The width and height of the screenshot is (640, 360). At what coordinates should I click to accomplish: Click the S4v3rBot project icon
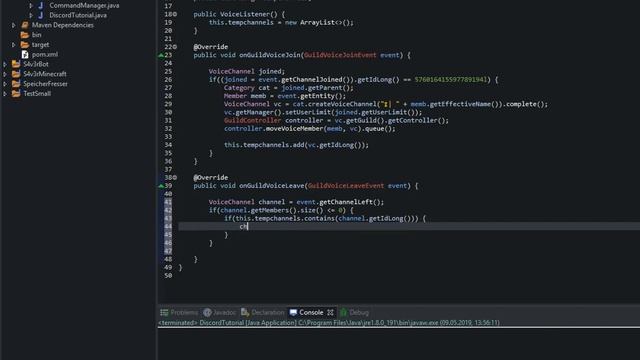coord(16,64)
